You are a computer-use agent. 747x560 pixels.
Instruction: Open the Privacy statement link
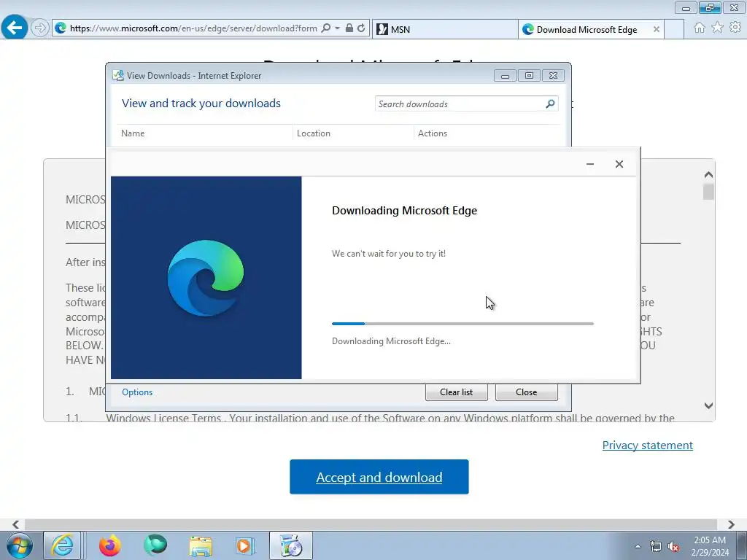648,446
